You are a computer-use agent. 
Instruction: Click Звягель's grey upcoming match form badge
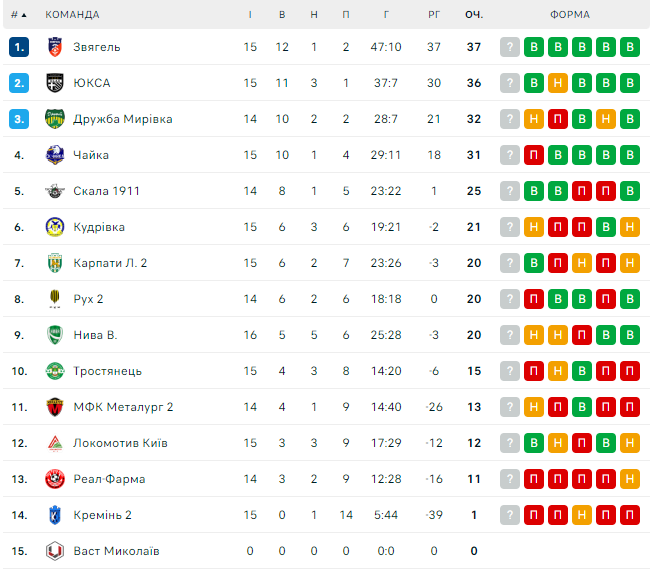(510, 47)
